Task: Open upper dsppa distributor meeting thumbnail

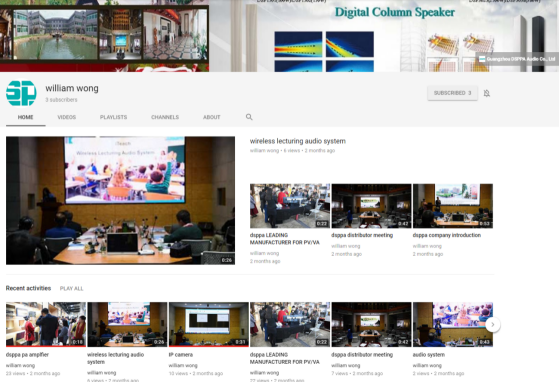Action: 371,206
